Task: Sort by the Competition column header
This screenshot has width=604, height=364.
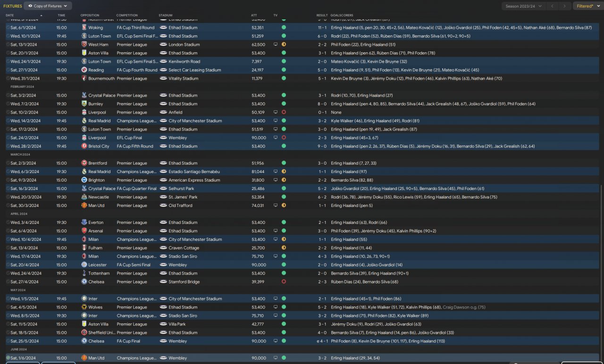Action: 127,16
